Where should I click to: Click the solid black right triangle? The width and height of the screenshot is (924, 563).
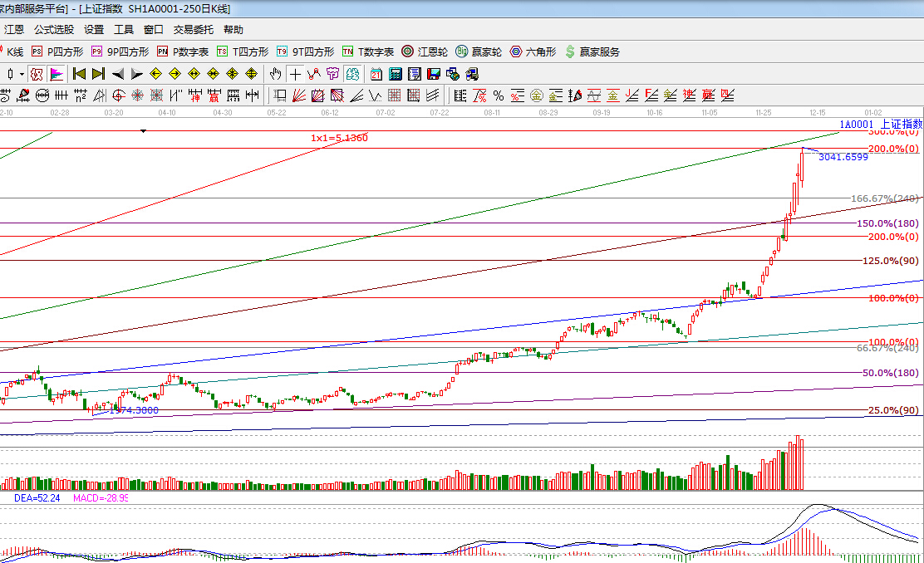(x=137, y=74)
